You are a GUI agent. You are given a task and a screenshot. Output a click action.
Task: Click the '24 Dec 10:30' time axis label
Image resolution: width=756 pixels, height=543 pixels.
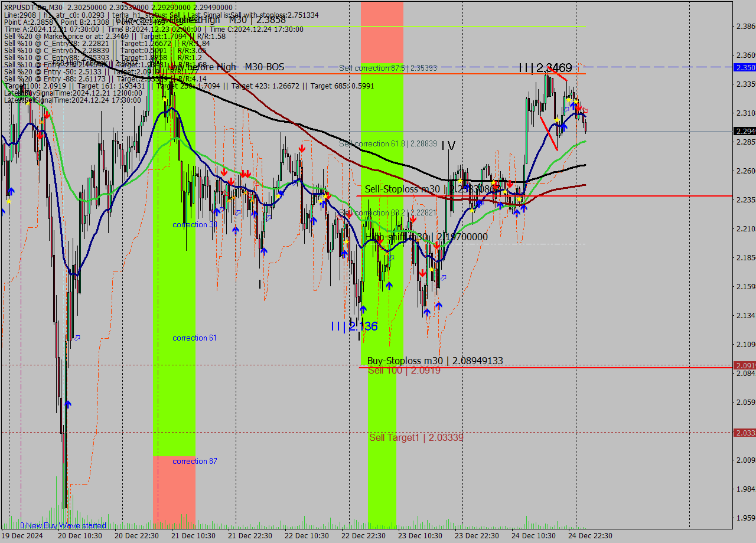click(534, 536)
